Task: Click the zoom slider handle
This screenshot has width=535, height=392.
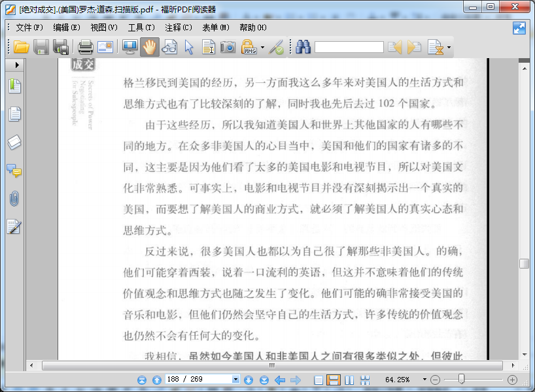Action: pos(461,379)
